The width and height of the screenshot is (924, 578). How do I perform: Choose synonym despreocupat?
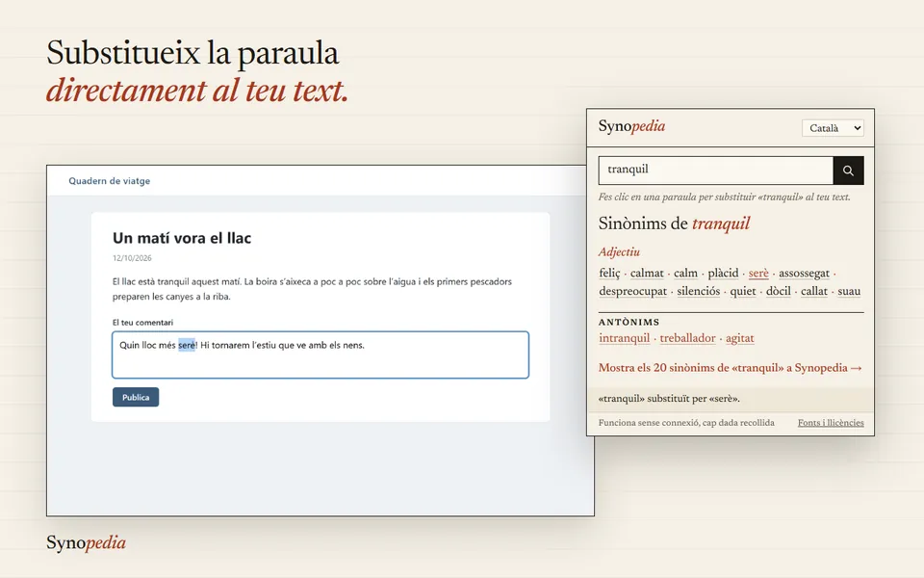(633, 291)
